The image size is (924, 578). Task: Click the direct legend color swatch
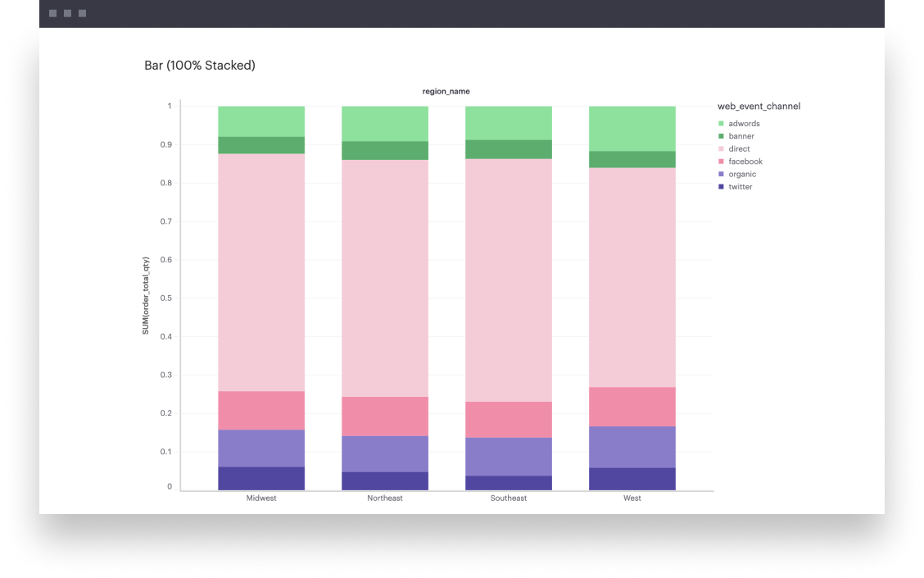click(x=721, y=149)
